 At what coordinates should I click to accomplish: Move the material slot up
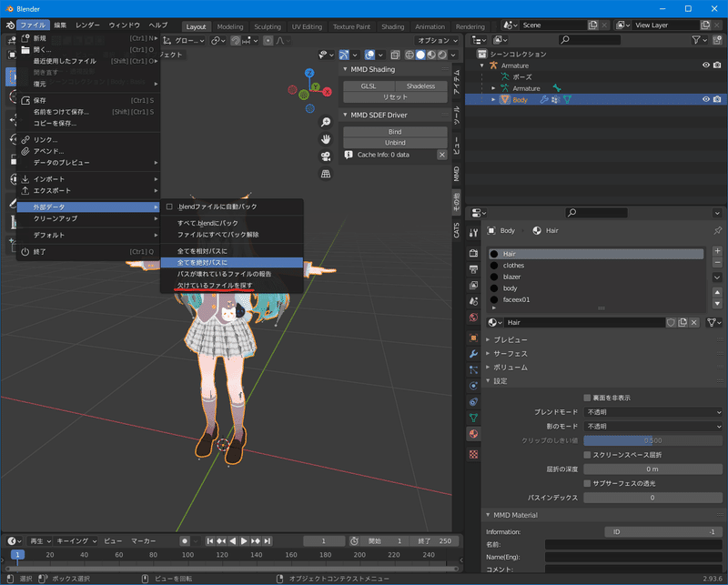[x=717, y=293]
